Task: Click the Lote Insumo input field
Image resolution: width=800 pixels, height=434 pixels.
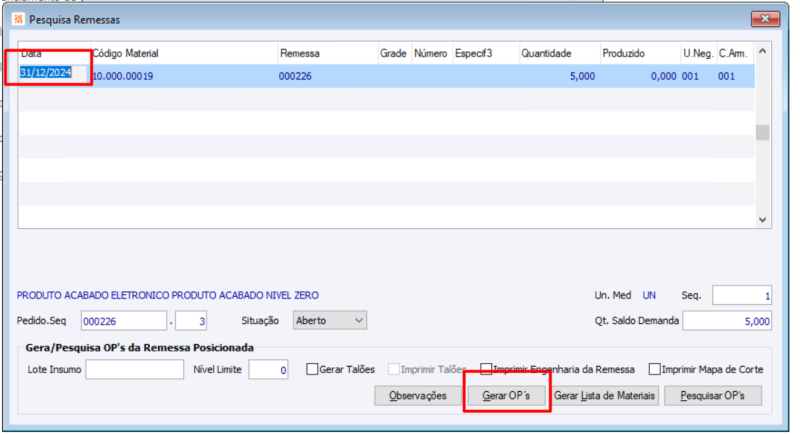Action: (x=135, y=370)
